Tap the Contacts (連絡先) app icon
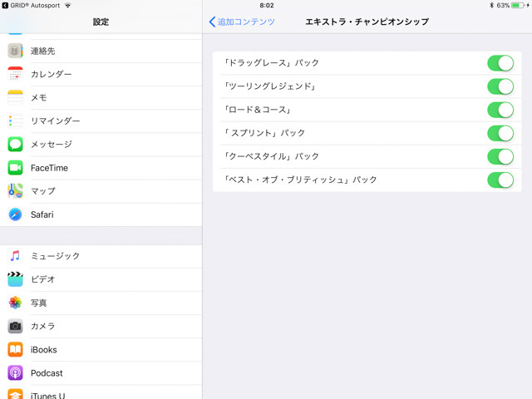Image resolution: width=532 pixels, height=399 pixels. click(x=15, y=51)
